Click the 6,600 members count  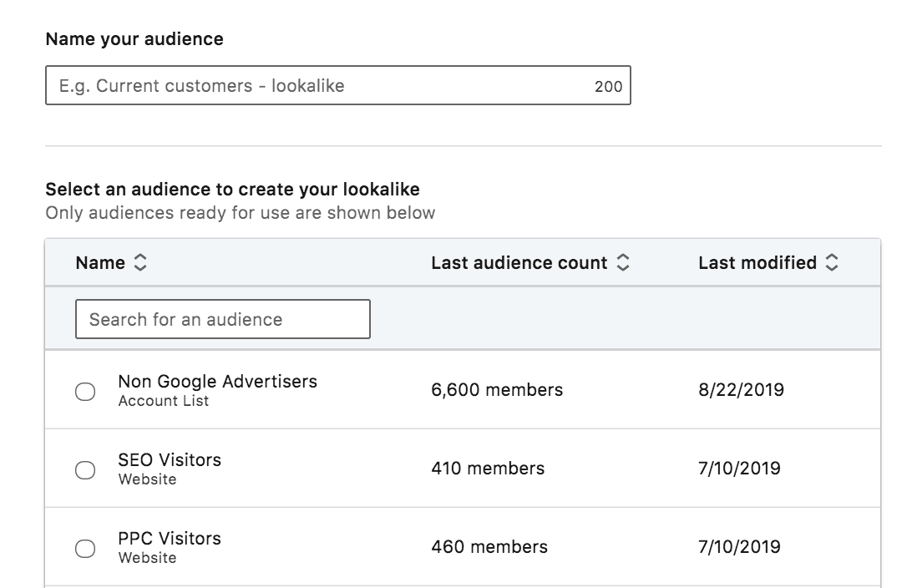497,390
